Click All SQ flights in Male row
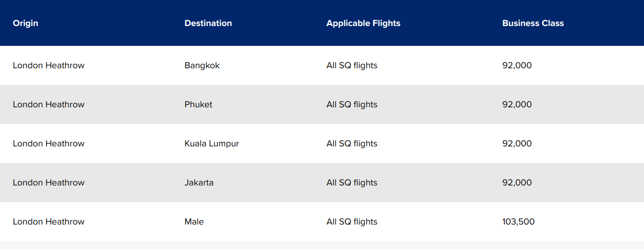This screenshot has height=249, width=644. click(x=352, y=222)
